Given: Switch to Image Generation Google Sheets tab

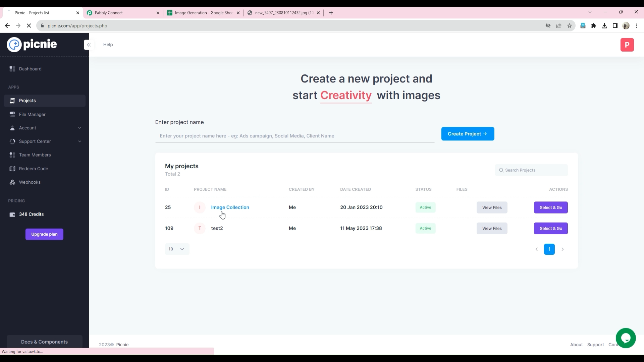Looking at the screenshot, I should coord(203,13).
